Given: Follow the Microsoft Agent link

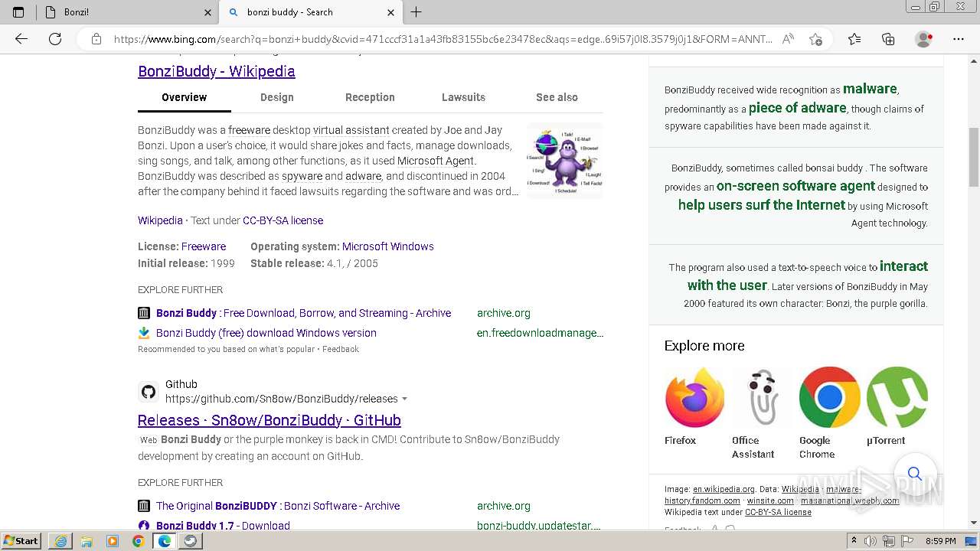Looking at the screenshot, I should pos(436,161).
